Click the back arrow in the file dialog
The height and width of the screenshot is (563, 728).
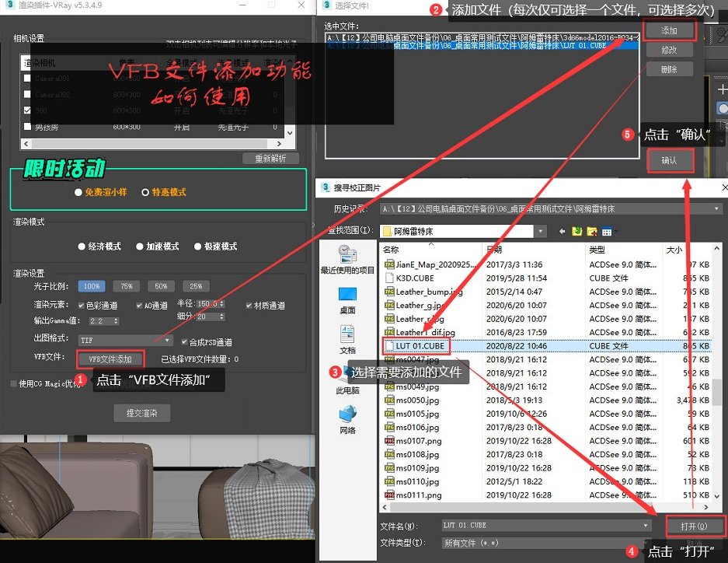561,231
